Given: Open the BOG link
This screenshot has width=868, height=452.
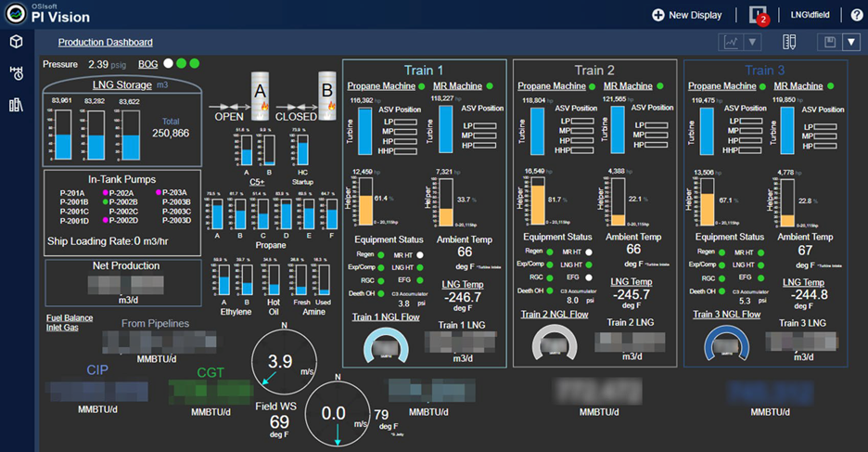Looking at the screenshot, I should 147,64.
